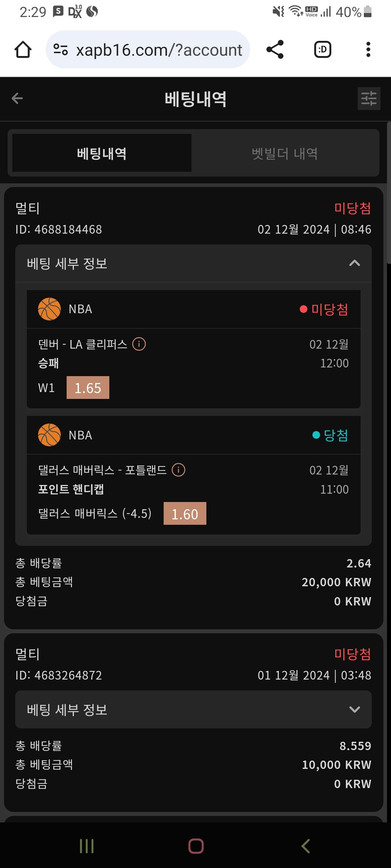This screenshot has height=868, width=391.
Task: Tap the share icon in browser toolbar
Action: (275, 50)
